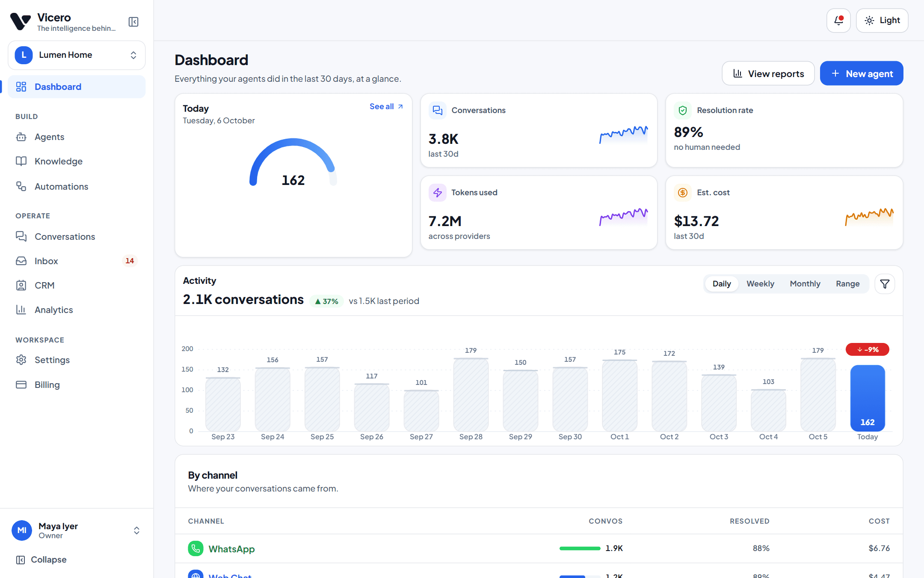Create a New agent
The width and height of the screenshot is (924, 578).
862,74
